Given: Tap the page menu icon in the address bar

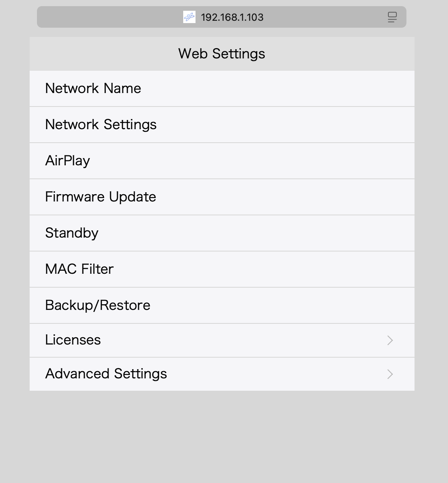Looking at the screenshot, I should 392,17.
